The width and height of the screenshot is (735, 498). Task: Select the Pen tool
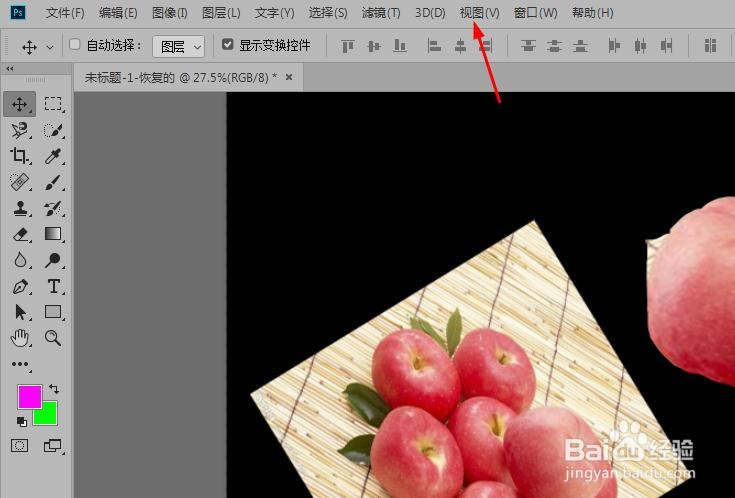point(20,286)
